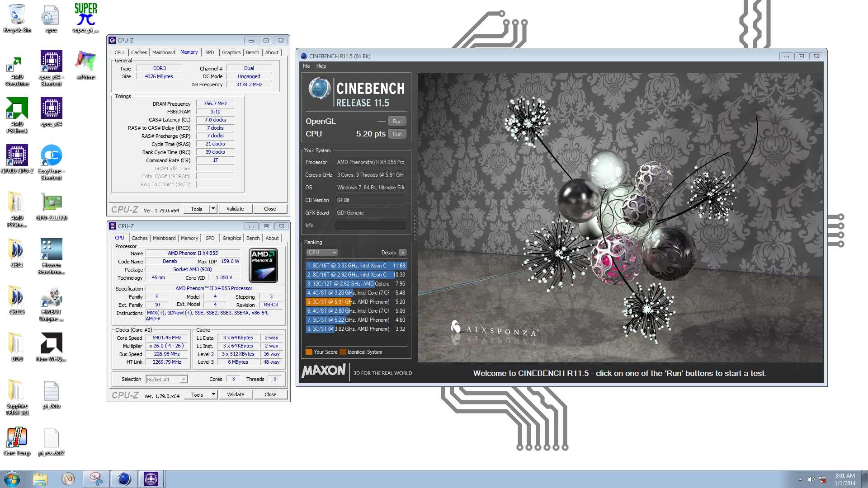This screenshot has width=868, height=488.
Task: Click Validate in bottom CPU-Z window
Action: 236,394
